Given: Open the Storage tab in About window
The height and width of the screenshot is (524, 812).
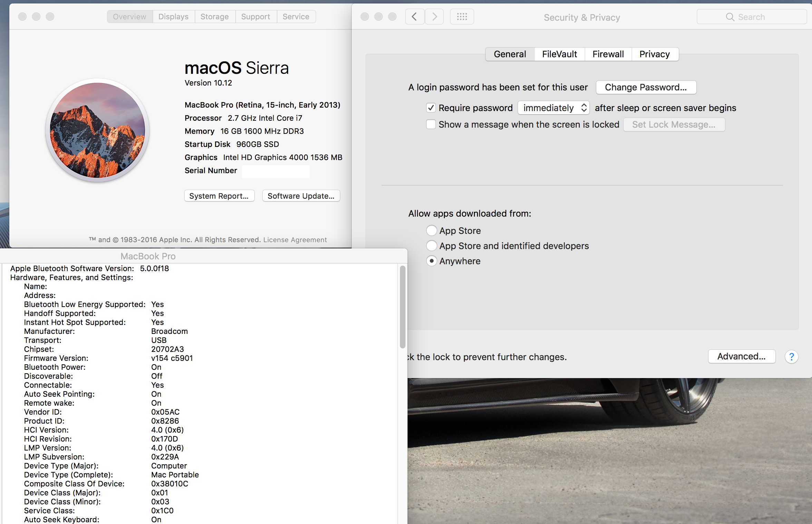Looking at the screenshot, I should [x=214, y=17].
